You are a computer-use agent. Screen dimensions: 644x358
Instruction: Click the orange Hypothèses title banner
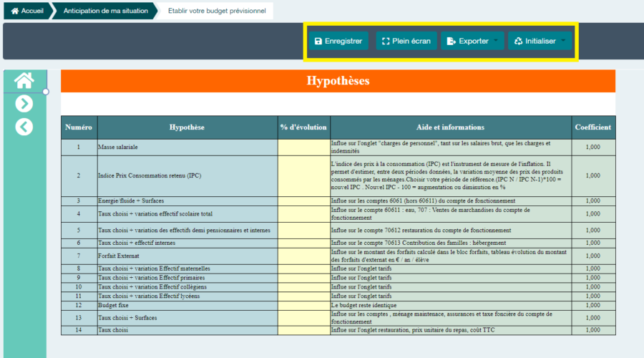pyautogui.click(x=338, y=81)
